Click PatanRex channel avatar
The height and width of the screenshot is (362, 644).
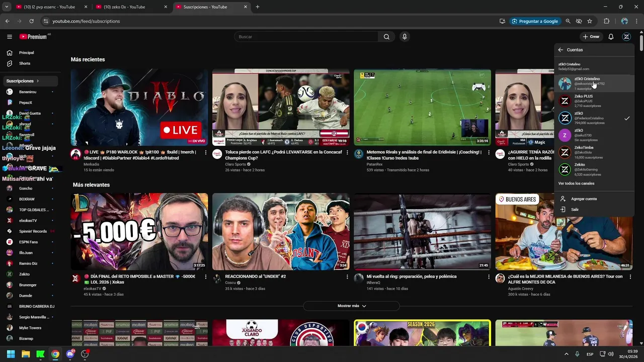(359, 154)
